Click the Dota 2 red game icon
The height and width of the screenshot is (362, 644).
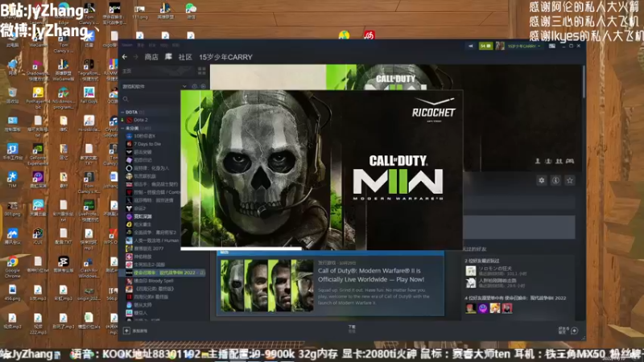tap(129, 120)
